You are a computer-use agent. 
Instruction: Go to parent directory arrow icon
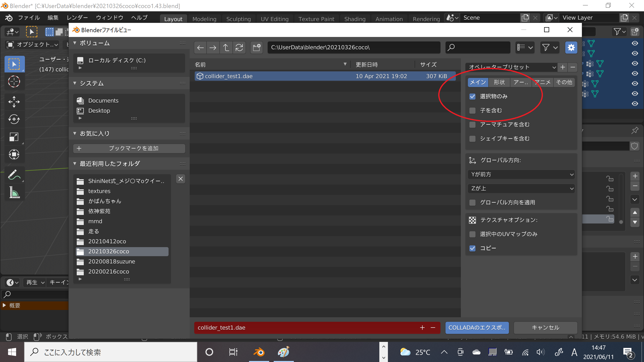tap(226, 48)
